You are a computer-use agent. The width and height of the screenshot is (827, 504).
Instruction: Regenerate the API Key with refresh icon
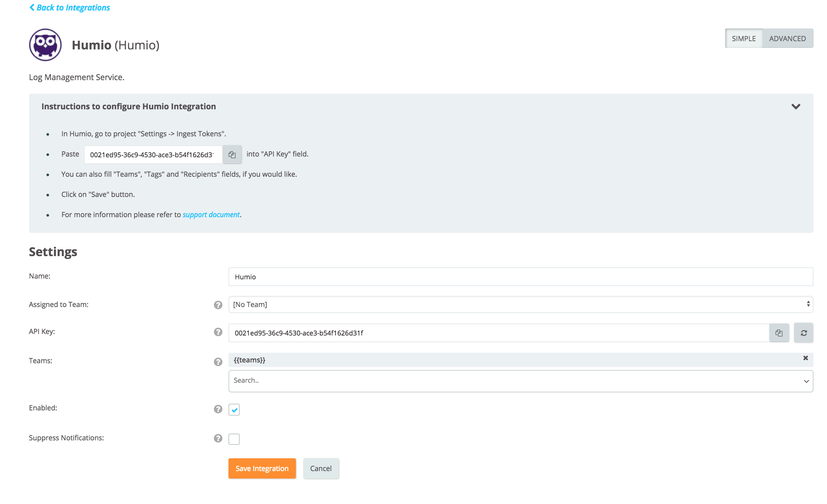click(x=803, y=333)
